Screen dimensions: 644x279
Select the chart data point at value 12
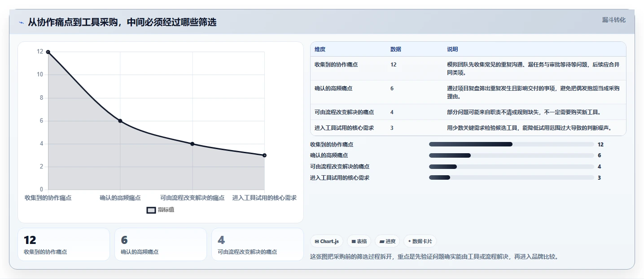(48, 52)
